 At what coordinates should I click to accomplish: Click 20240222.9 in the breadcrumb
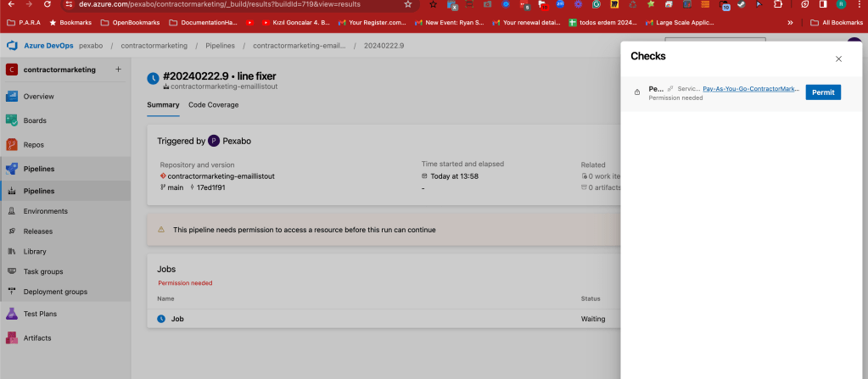[x=384, y=46]
